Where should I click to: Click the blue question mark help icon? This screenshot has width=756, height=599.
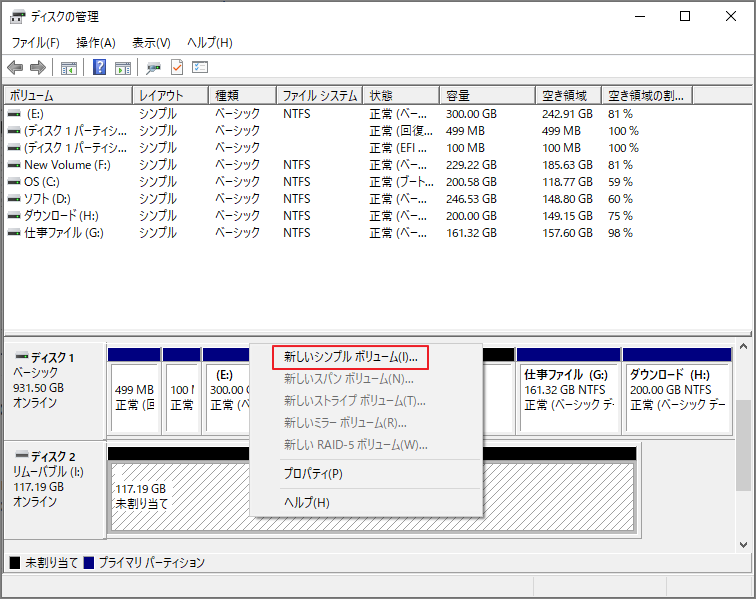point(99,67)
